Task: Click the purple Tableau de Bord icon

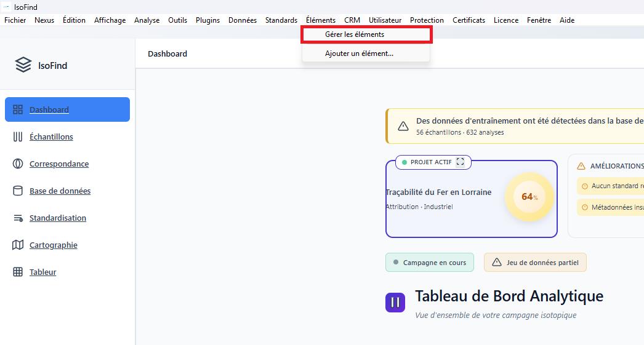Action: [395, 302]
